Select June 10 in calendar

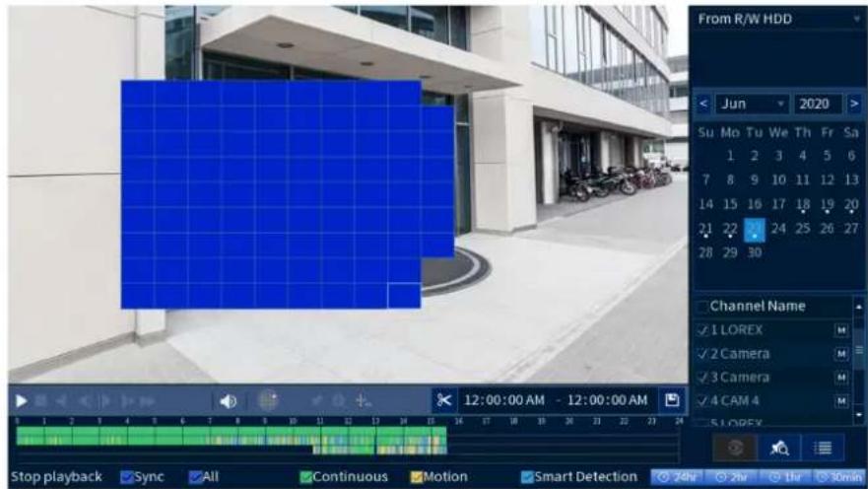pyautogui.click(x=778, y=180)
